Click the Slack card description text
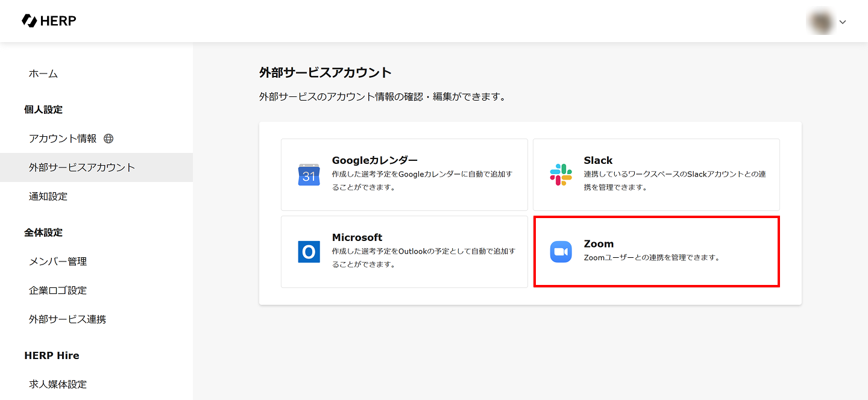This screenshot has height=400, width=868. coord(675,181)
